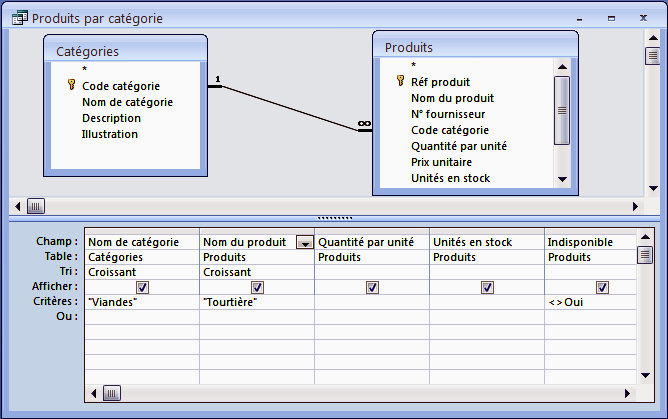Click scroll up arrow of table pane
This screenshot has height=419, width=668.
653,38
